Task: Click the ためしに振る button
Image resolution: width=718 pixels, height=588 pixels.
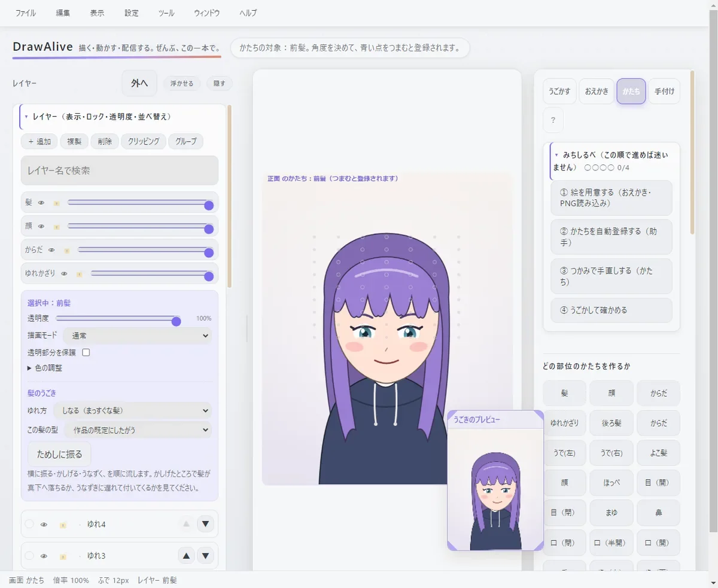Action: (59, 454)
